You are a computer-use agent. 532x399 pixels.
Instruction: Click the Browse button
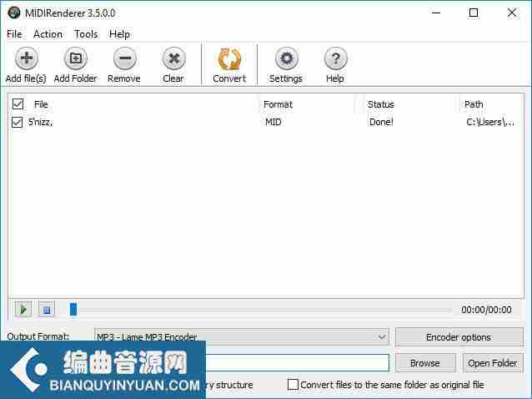point(425,363)
